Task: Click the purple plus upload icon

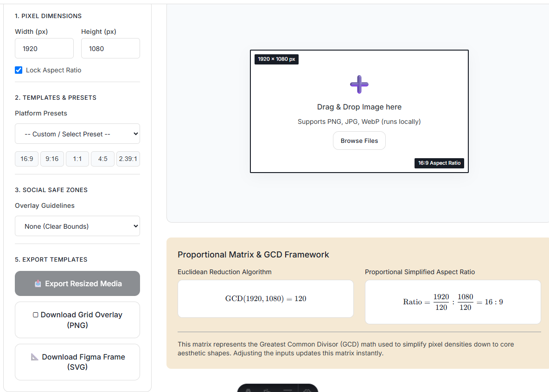Action: (x=359, y=84)
